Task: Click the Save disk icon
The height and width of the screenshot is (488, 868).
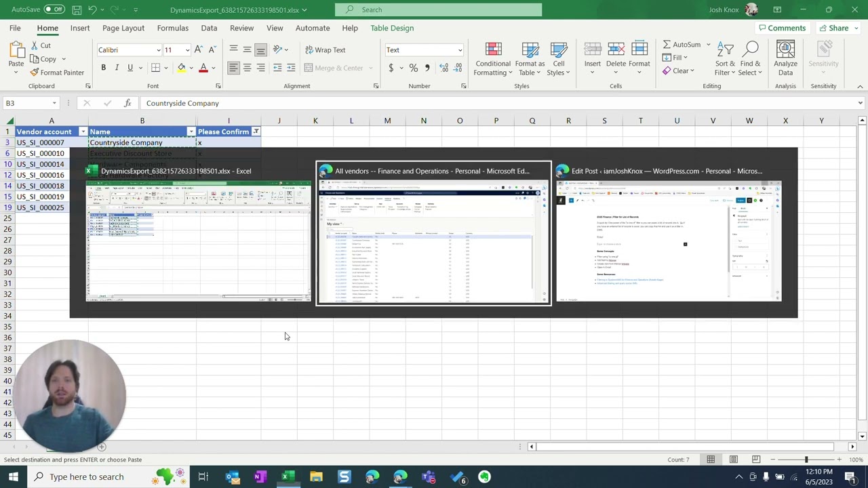Action: click(77, 9)
